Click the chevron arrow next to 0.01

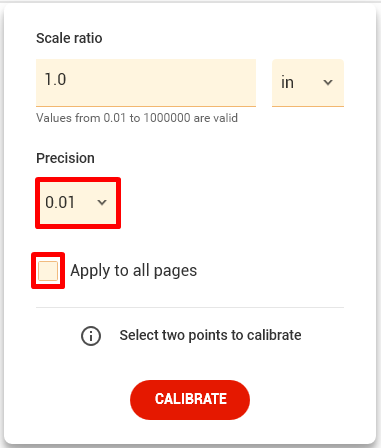(102, 202)
